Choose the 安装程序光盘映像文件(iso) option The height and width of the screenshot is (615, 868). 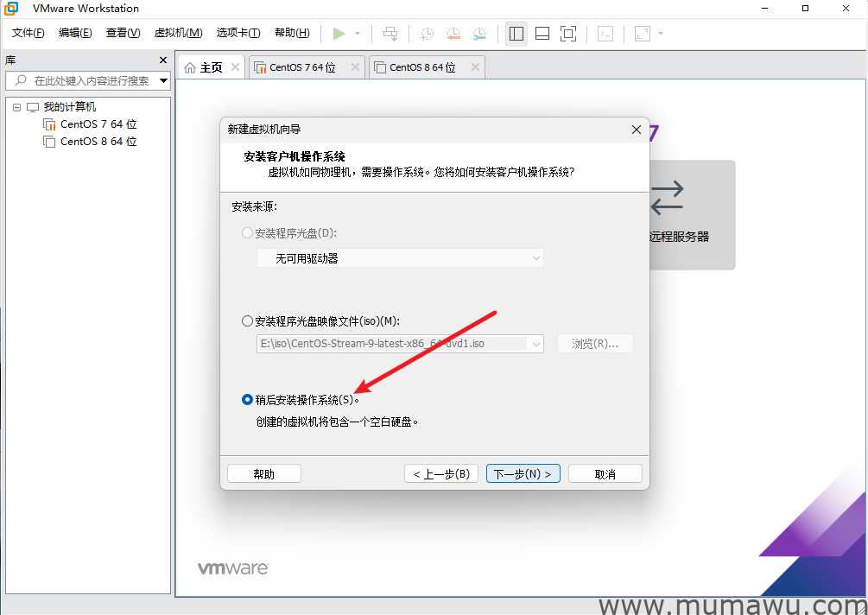coord(248,320)
